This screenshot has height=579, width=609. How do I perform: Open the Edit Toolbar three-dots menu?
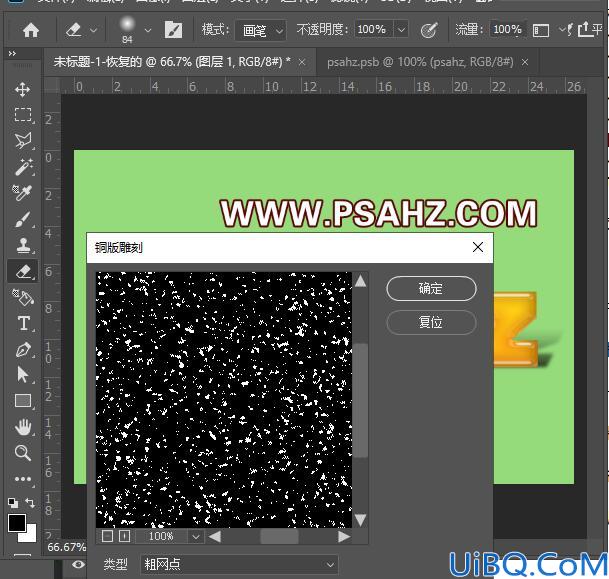[23, 479]
